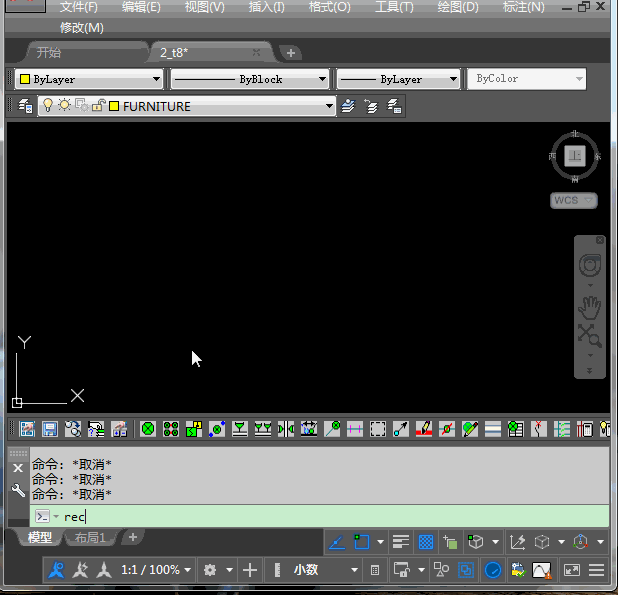The image size is (618, 595).
Task: Toggle the FURNITURE layer lock icon
Action: point(98,106)
